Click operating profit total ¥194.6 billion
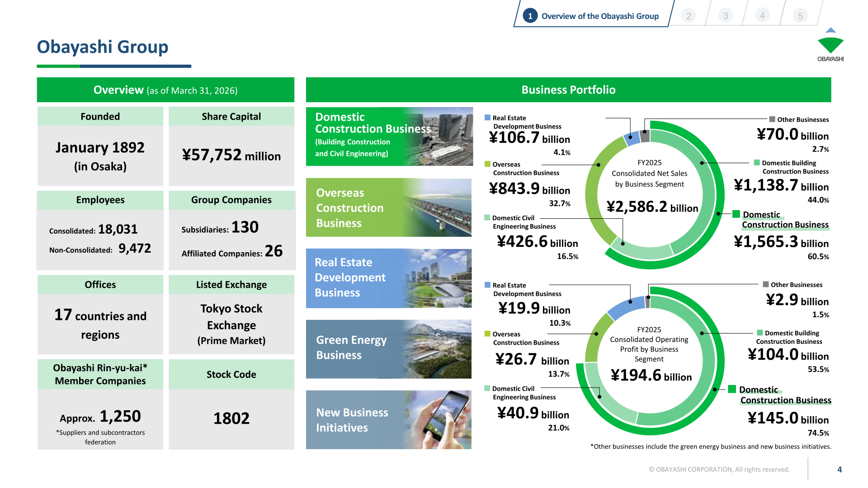Image resolution: width=868 pixels, height=488 pixels. coord(651,375)
